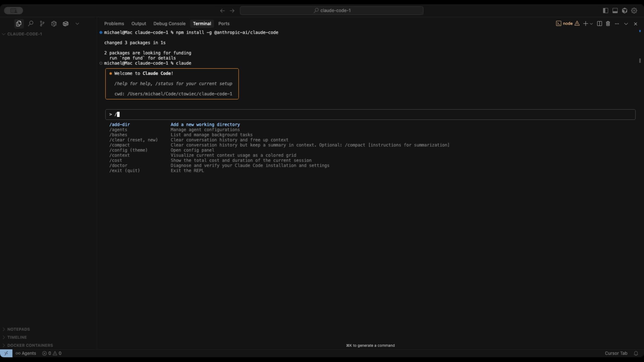Click the panel chevron beside close button

626,24
